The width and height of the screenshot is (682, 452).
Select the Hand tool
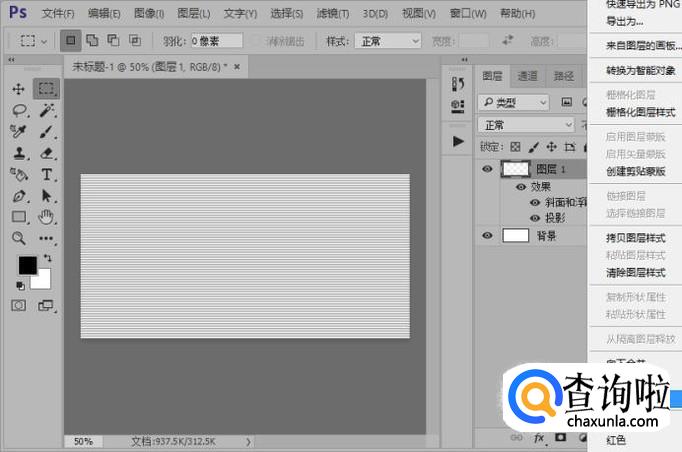[46, 217]
